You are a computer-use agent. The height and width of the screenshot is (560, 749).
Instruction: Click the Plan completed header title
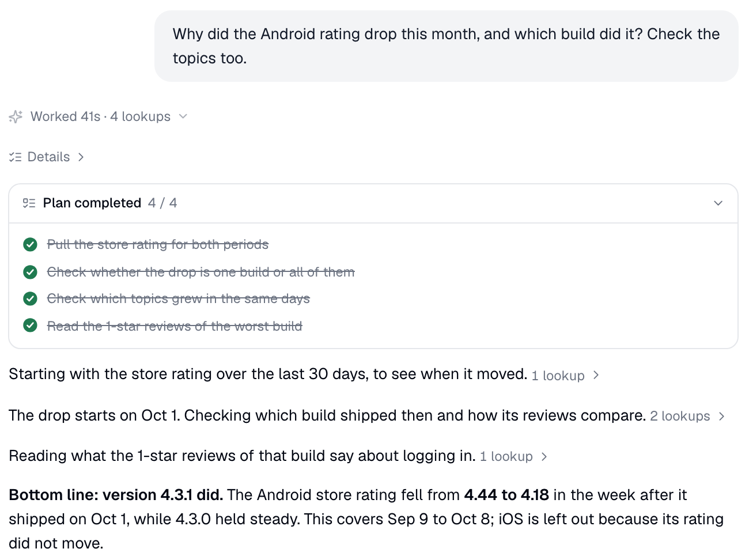point(92,203)
